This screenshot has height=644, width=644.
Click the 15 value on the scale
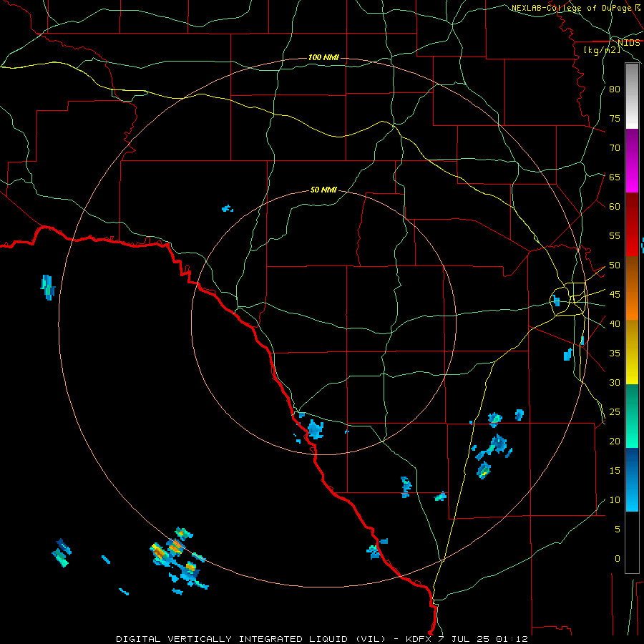pyautogui.click(x=615, y=471)
